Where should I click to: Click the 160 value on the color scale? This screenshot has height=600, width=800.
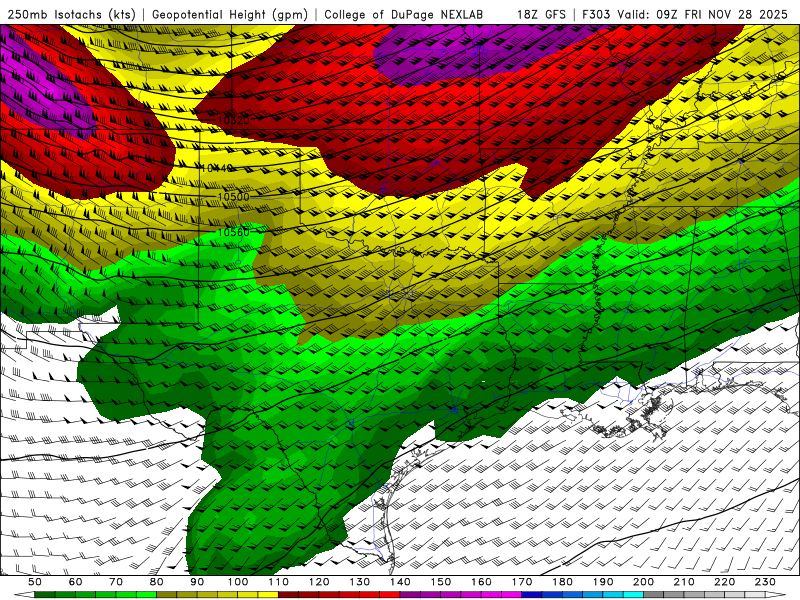tap(482, 582)
